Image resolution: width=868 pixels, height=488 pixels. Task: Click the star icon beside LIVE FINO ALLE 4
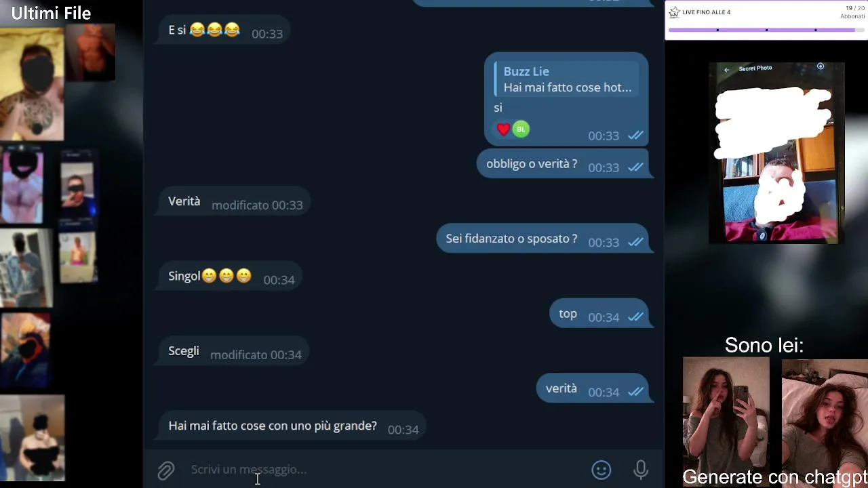tap(674, 12)
